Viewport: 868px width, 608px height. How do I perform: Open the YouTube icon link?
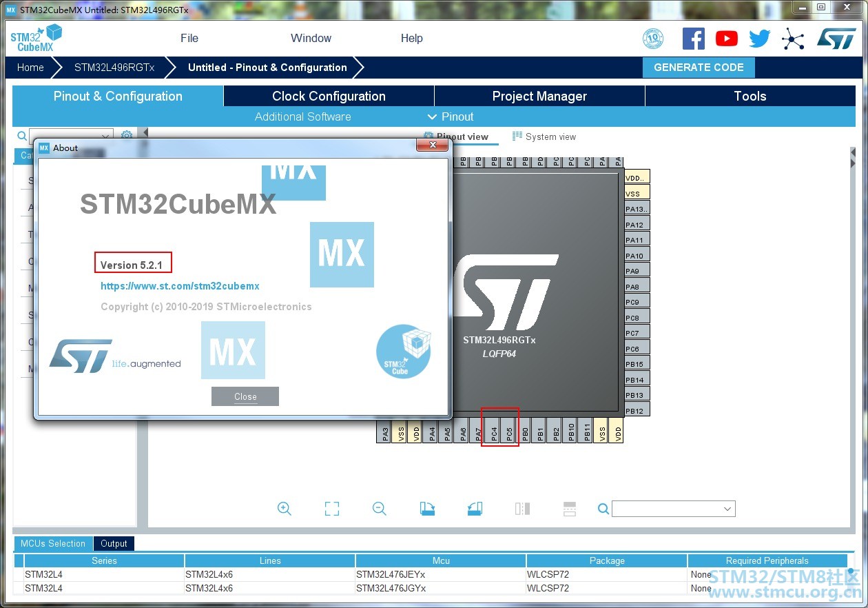pos(726,39)
